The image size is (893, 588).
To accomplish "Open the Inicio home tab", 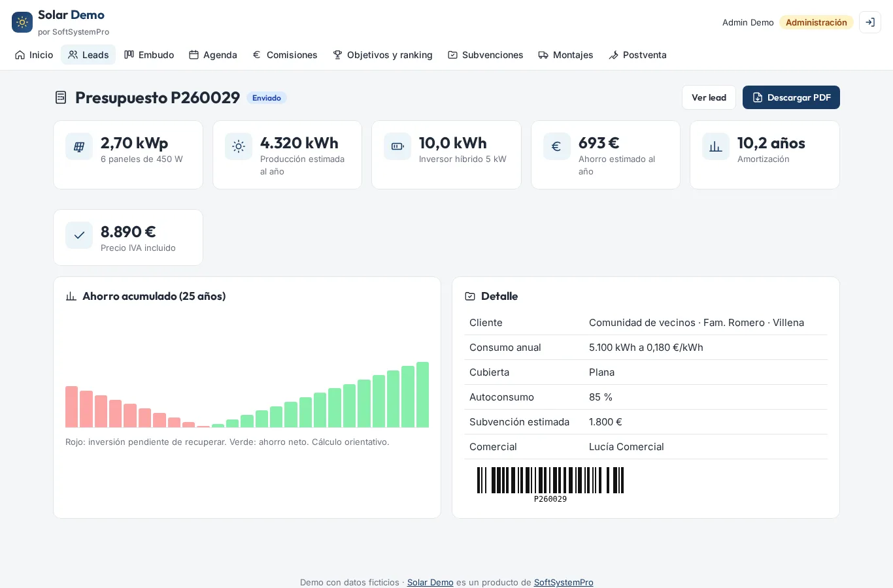I will [34, 55].
